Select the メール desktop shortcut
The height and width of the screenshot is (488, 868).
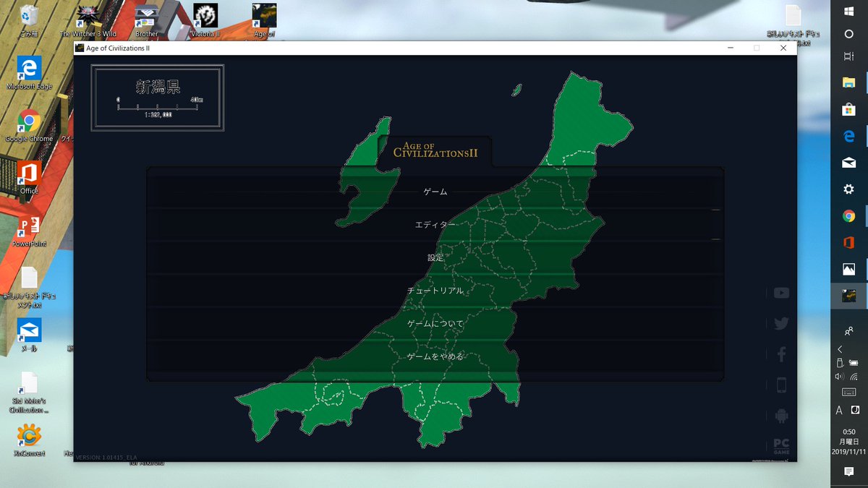29,335
